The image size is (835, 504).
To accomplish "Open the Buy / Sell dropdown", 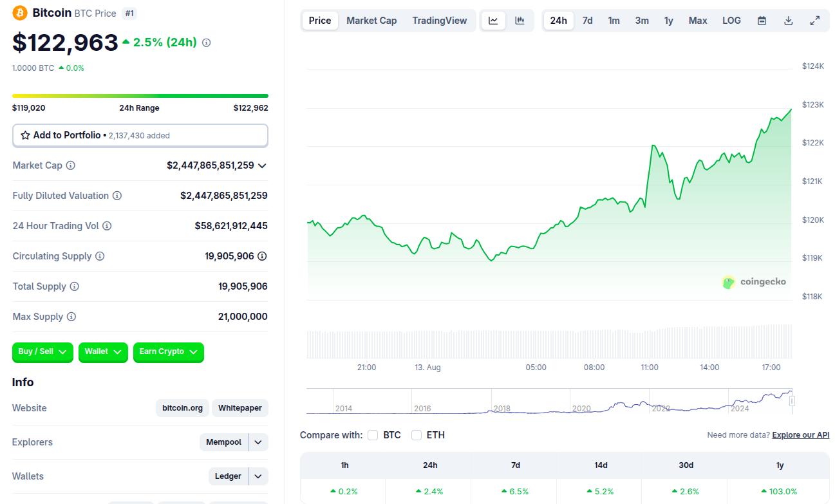I will 42,352.
